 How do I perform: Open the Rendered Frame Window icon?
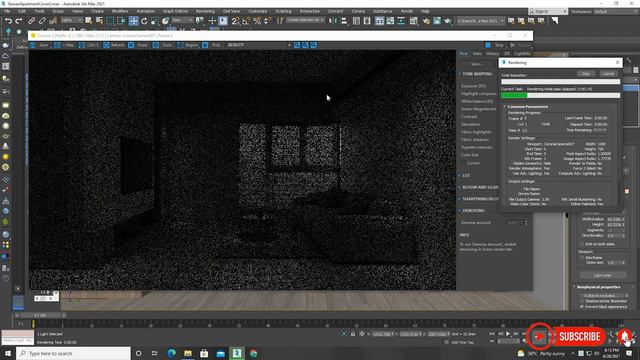437,20
